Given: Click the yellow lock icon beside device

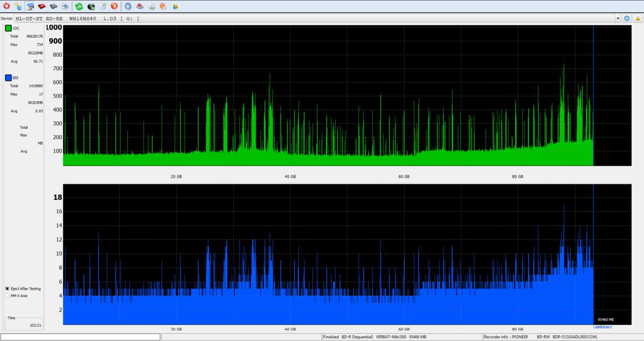Looking at the screenshot, I should tap(637, 19).
